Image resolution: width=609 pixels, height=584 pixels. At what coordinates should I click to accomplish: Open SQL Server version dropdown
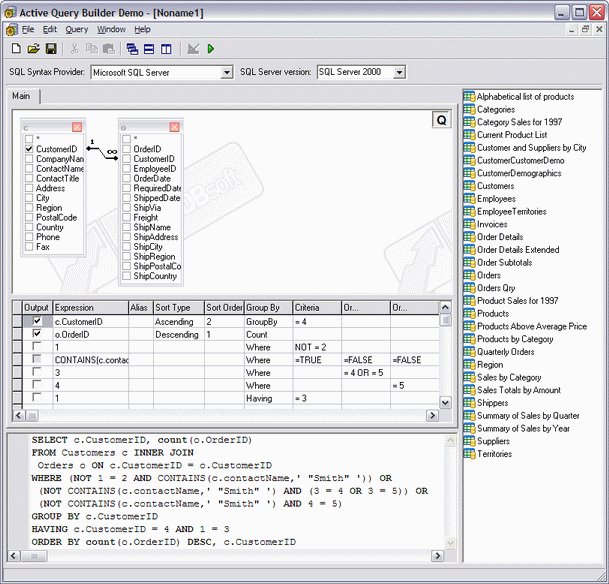399,72
